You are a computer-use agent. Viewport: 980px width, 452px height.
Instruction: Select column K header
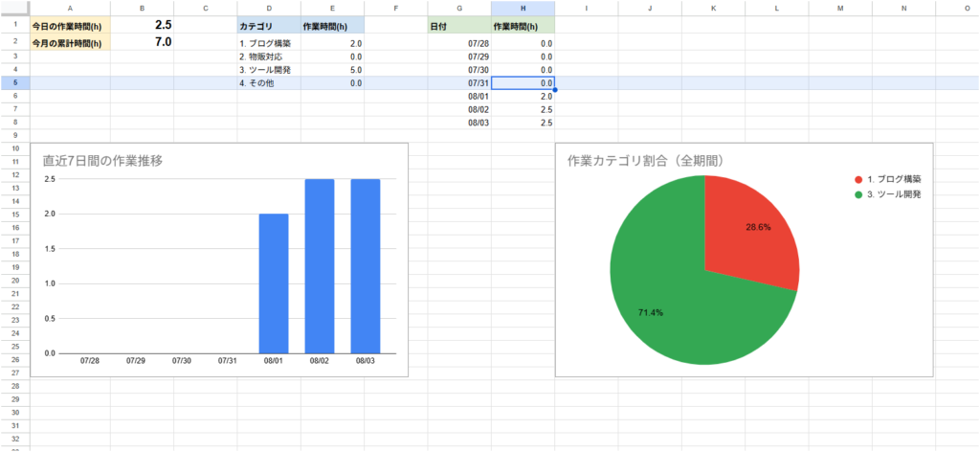point(713,9)
